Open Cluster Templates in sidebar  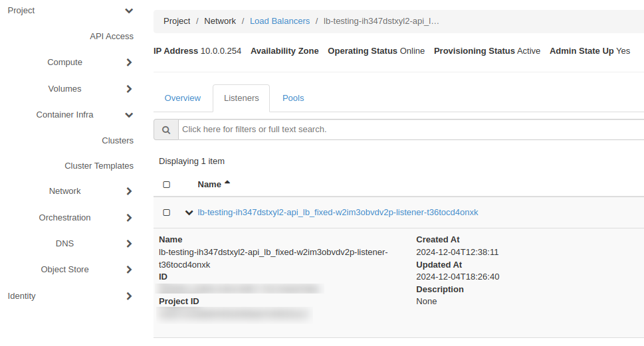(x=99, y=166)
